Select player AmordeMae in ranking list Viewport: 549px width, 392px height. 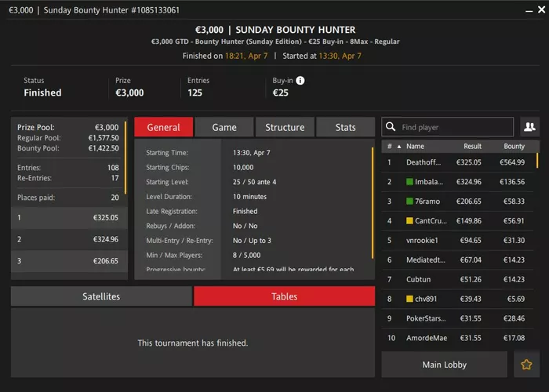tap(457, 338)
